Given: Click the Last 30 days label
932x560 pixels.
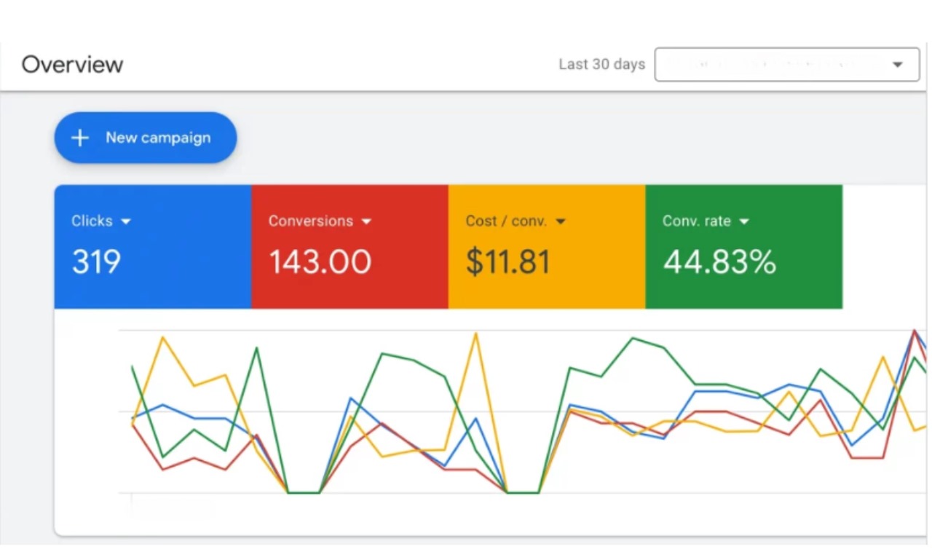Looking at the screenshot, I should (x=601, y=64).
